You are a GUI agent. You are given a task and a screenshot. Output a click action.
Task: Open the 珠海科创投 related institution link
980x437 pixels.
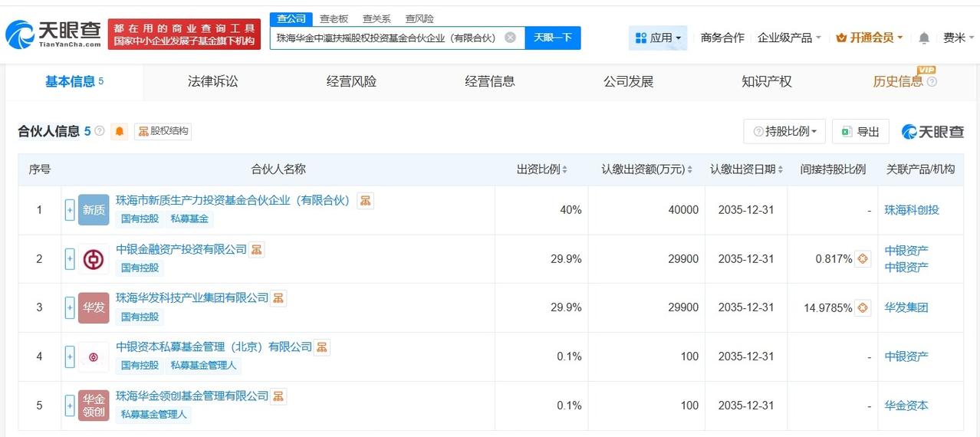coord(912,210)
